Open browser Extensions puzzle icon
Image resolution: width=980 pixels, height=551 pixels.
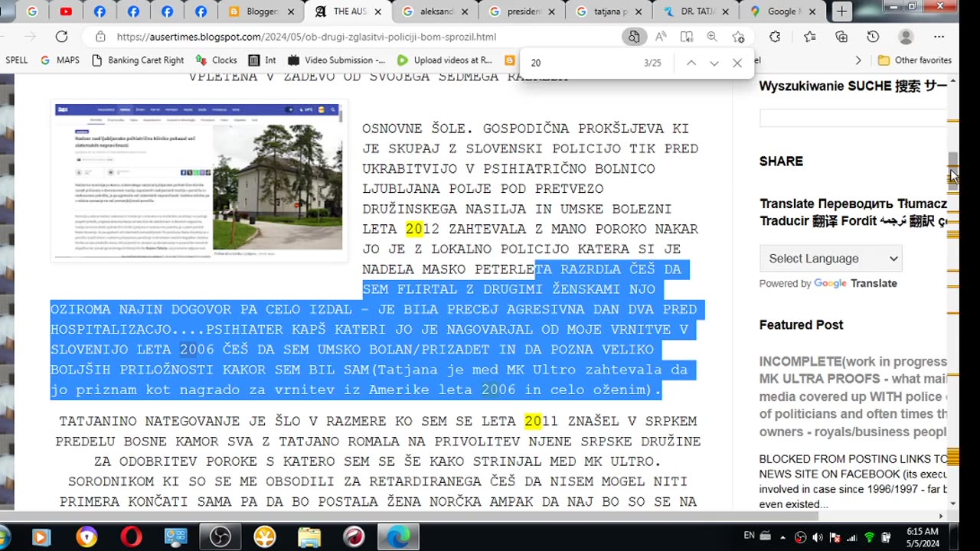[x=775, y=37]
